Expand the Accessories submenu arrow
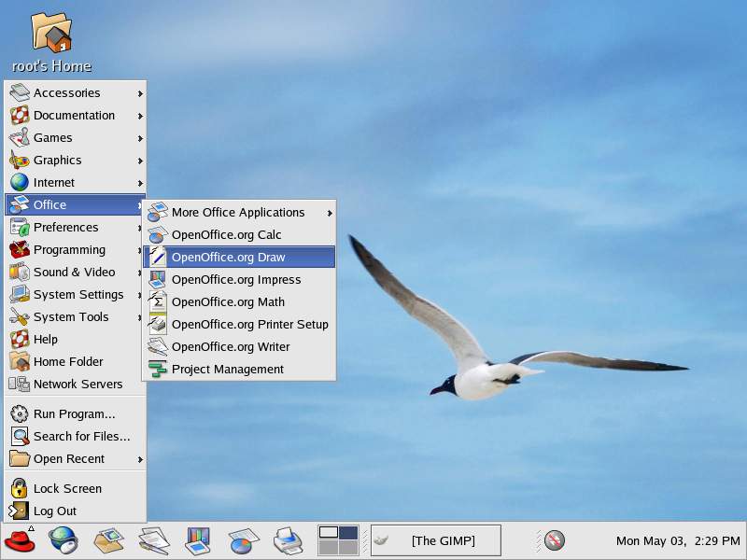Image resolution: width=747 pixels, height=560 pixels. pyautogui.click(x=140, y=93)
